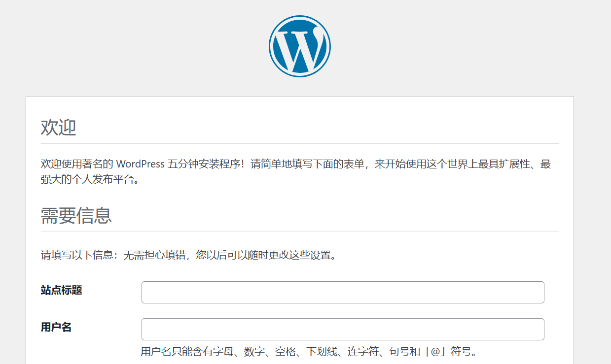The width and height of the screenshot is (611, 364).
Task: Click the welcome paragraph mentioning WordPress 五分钟安装程序
Action: [296, 171]
